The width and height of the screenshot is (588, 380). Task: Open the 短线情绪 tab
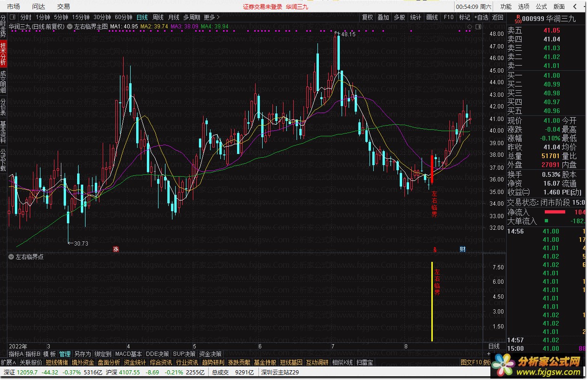pos(57,362)
